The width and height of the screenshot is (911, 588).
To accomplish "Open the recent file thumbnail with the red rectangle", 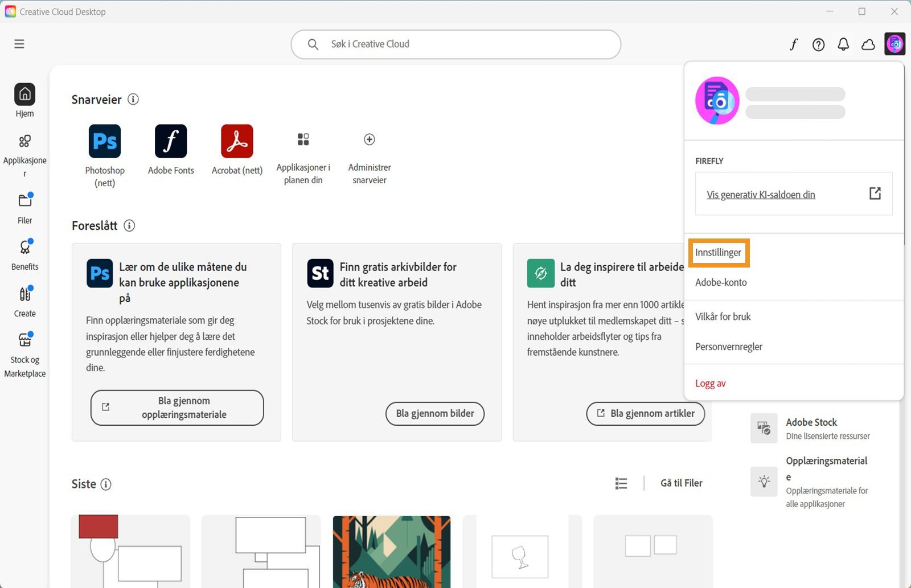I will (x=130, y=552).
